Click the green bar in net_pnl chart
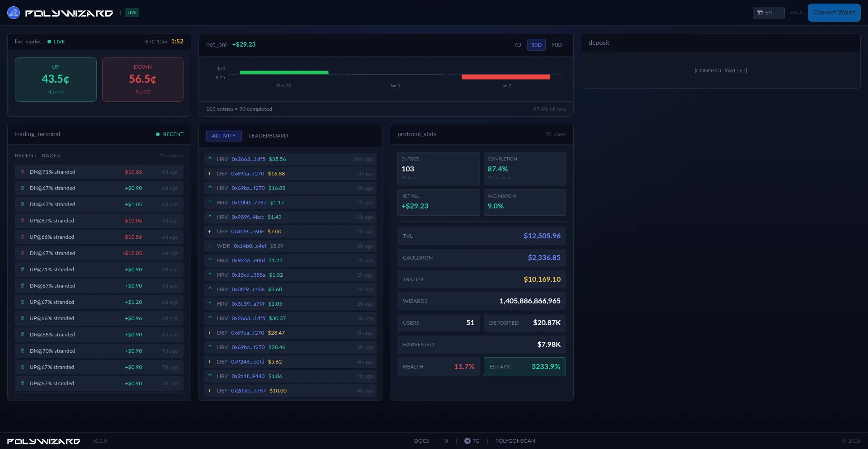 click(284, 72)
